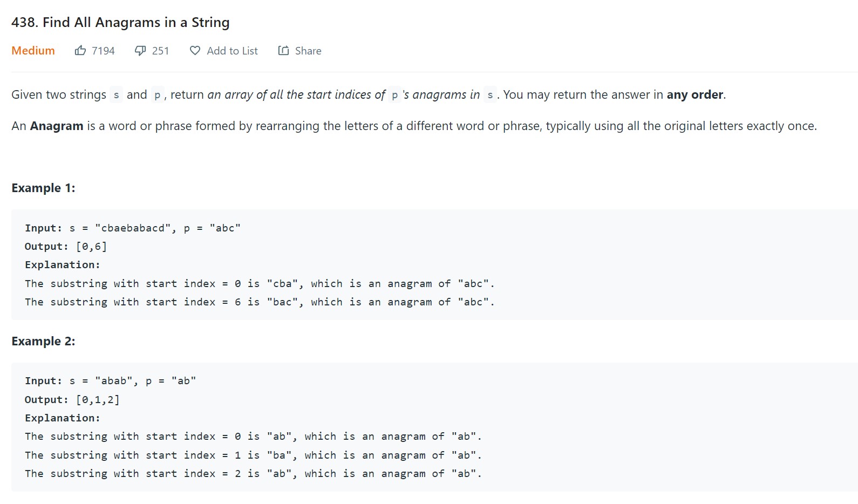Click the bold word Anagram in the definition
The image size is (858, 504).
[x=57, y=126]
